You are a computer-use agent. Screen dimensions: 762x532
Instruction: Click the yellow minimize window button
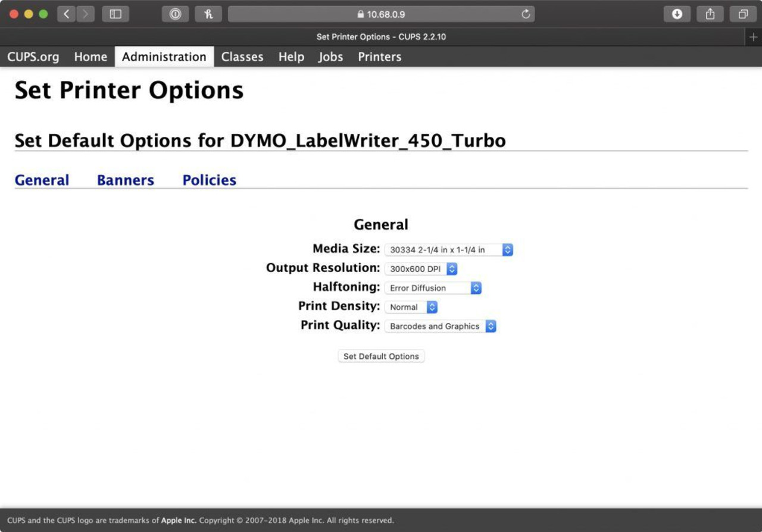[29, 14]
